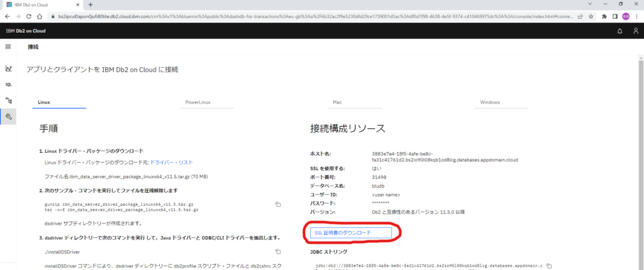This screenshot has width=644, height=270.
Task: Open the monitoring chart icon in the sidebar
Action: pos(8,68)
